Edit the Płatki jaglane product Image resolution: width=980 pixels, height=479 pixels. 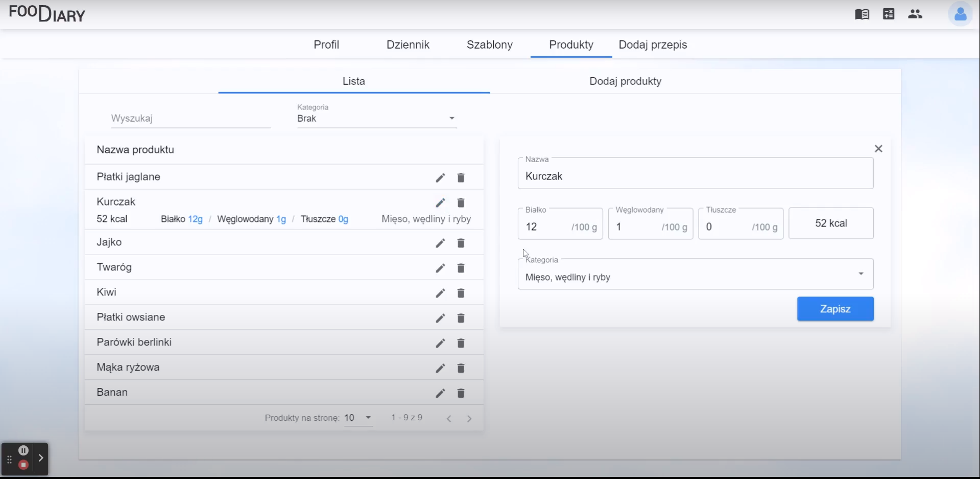click(x=440, y=177)
